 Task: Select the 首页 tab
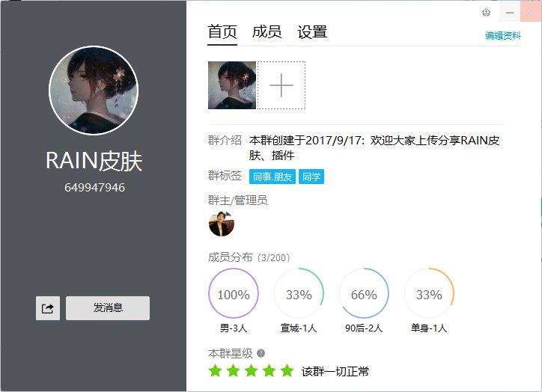[222, 31]
